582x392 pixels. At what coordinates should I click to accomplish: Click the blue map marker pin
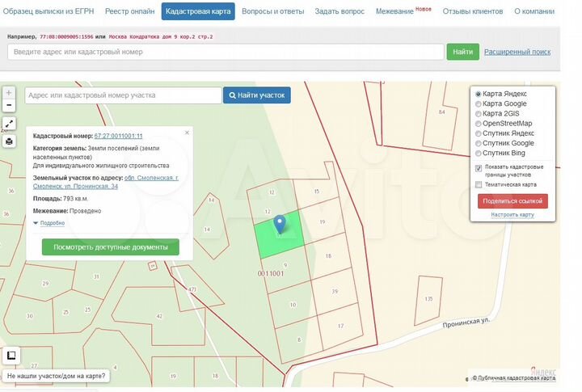coord(280,223)
